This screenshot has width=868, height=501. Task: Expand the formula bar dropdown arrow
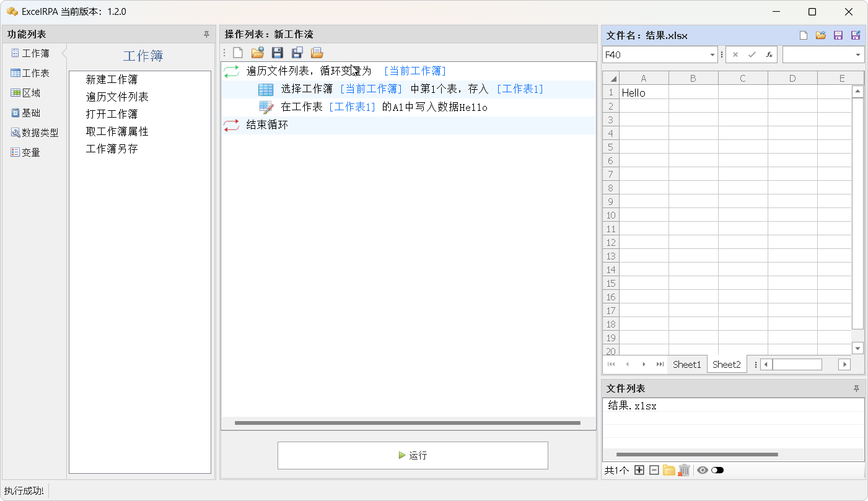(x=858, y=54)
